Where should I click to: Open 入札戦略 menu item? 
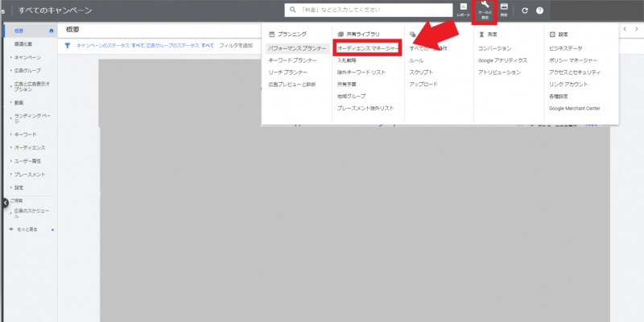[x=347, y=60]
